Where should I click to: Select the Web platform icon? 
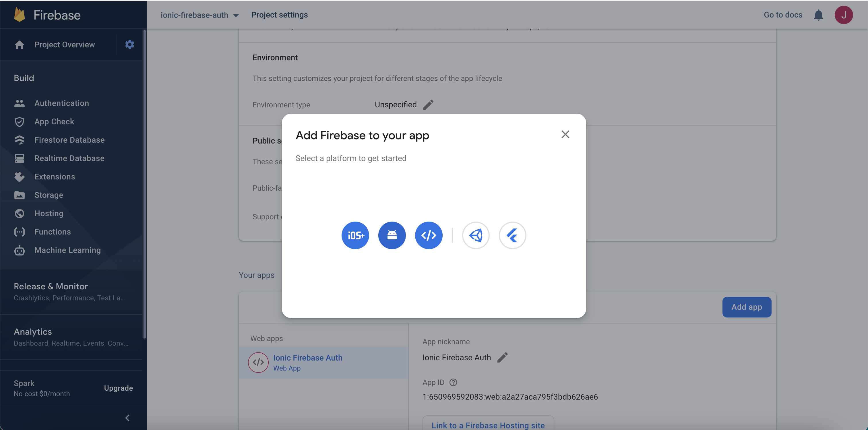pos(429,235)
